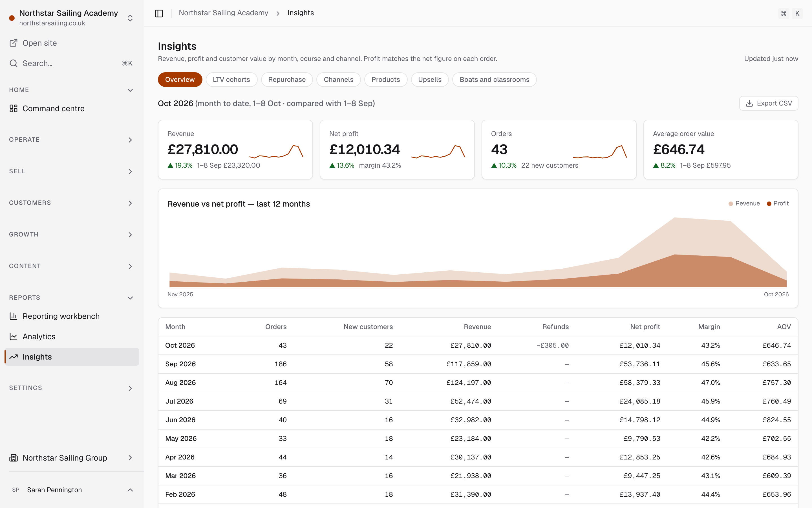Screen dimensions: 812x508
Task: Click the Revenue sparkline card
Action: click(x=235, y=150)
